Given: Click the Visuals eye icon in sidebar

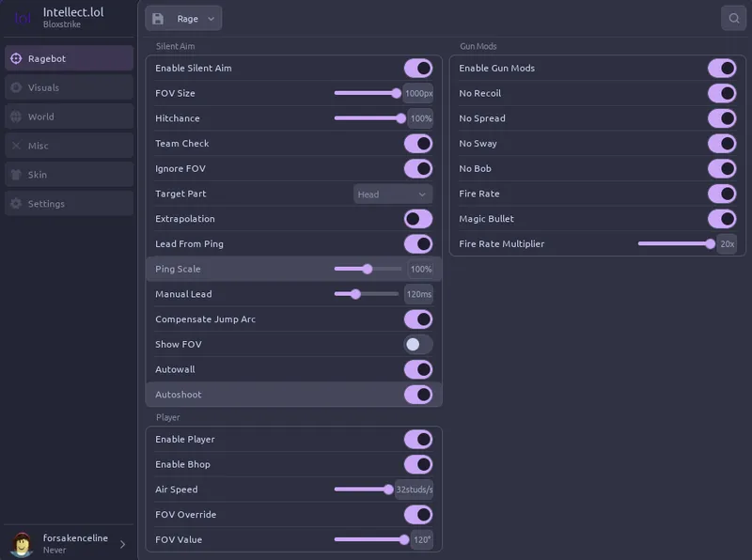Looking at the screenshot, I should click(16, 87).
